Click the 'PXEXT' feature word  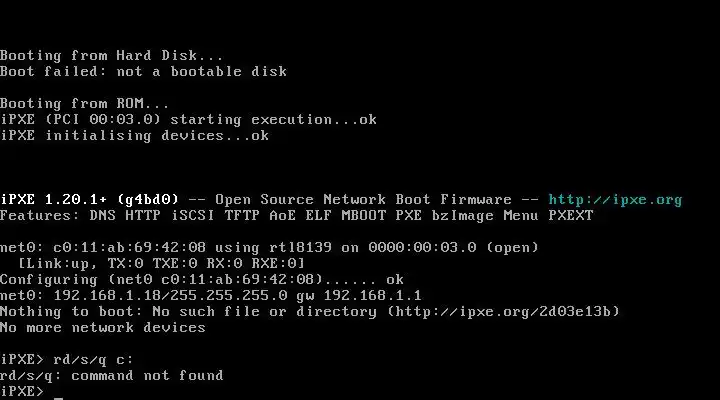[571, 216]
